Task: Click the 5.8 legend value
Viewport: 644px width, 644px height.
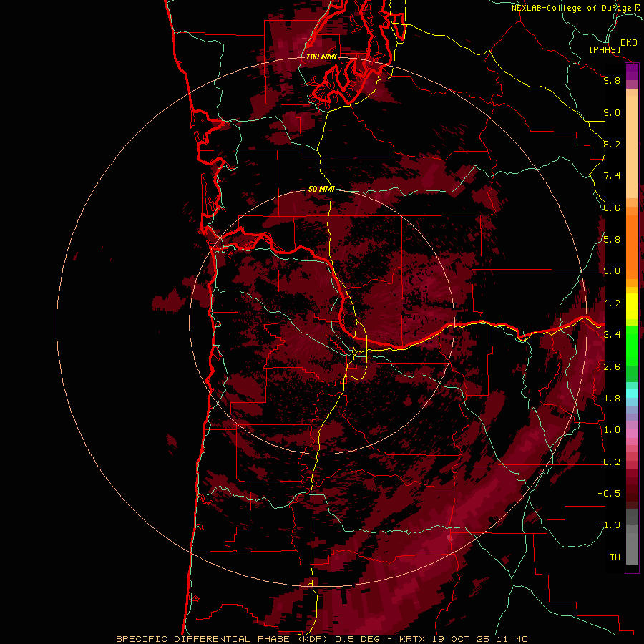Action: [612, 240]
